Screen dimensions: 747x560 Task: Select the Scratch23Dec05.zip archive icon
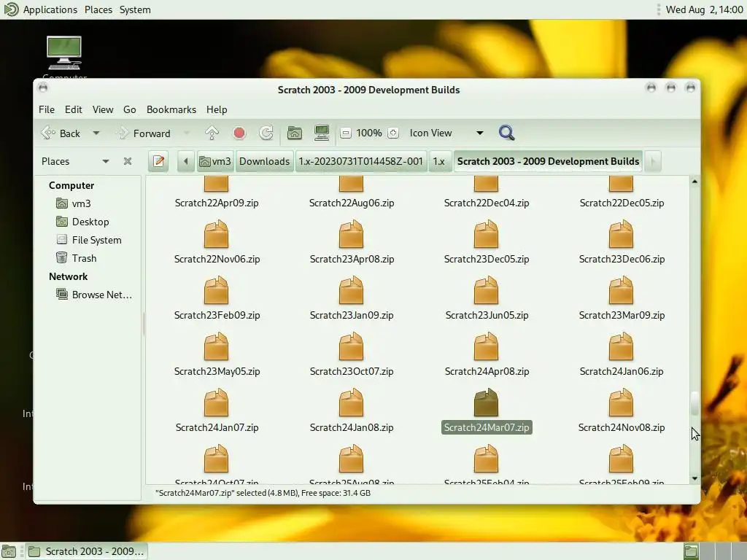point(487,234)
